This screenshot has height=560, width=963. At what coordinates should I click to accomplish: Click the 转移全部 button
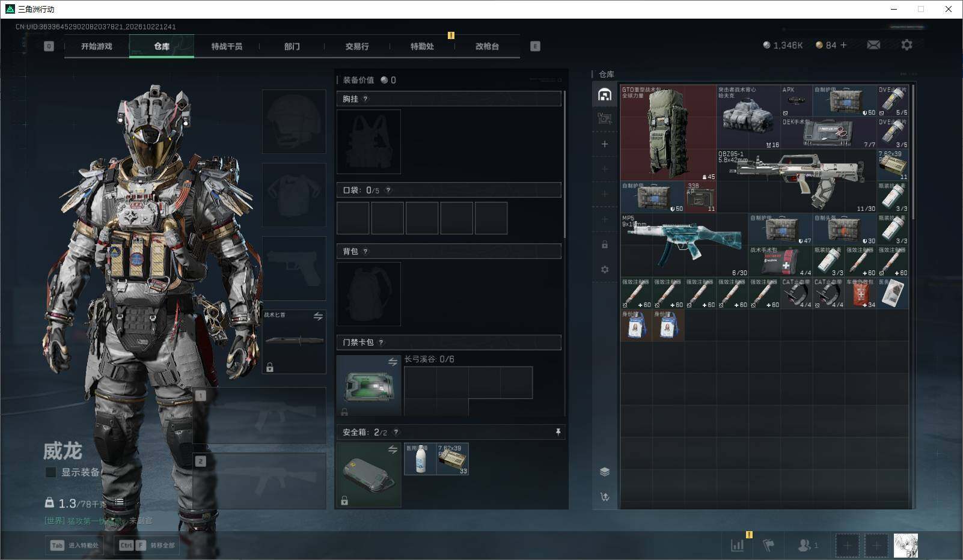click(147, 545)
